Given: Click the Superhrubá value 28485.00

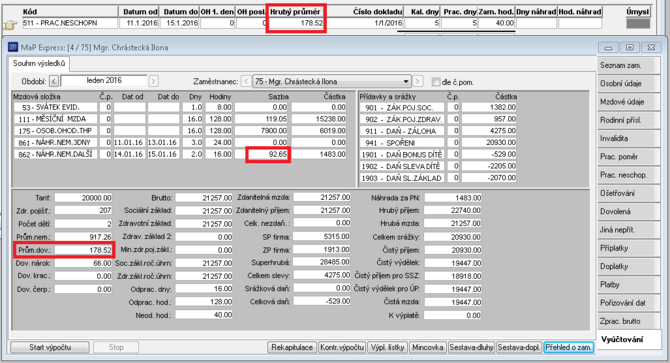Looking at the screenshot, I should 322,262.
